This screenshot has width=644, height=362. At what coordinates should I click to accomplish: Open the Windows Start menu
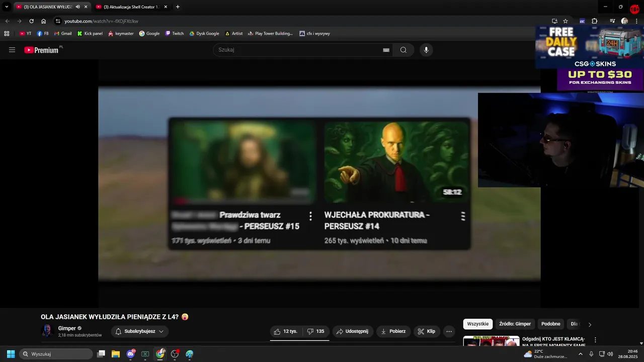pos(11,354)
